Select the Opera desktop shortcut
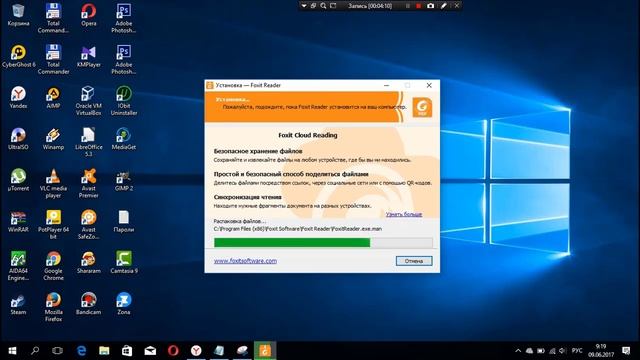640x360 pixels. click(89, 15)
